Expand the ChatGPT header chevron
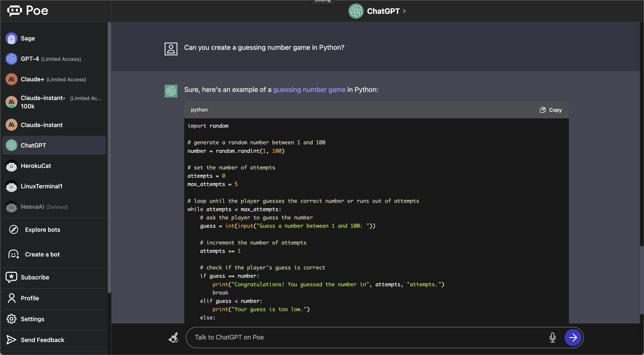644x355 pixels. pyautogui.click(x=404, y=11)
